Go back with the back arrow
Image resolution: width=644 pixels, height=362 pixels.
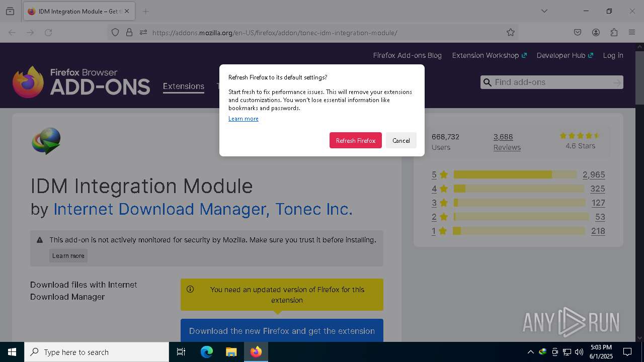pos(12,32)
